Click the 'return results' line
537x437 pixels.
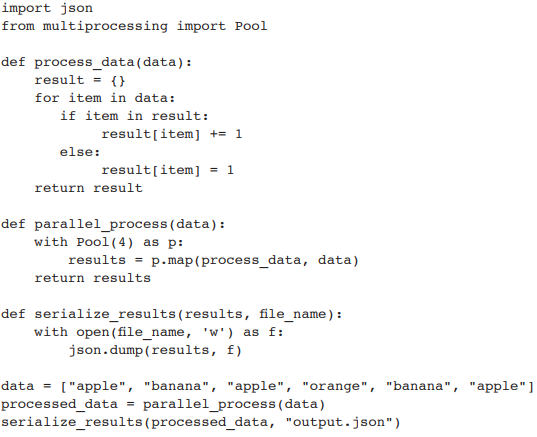(x=92, y=278)
